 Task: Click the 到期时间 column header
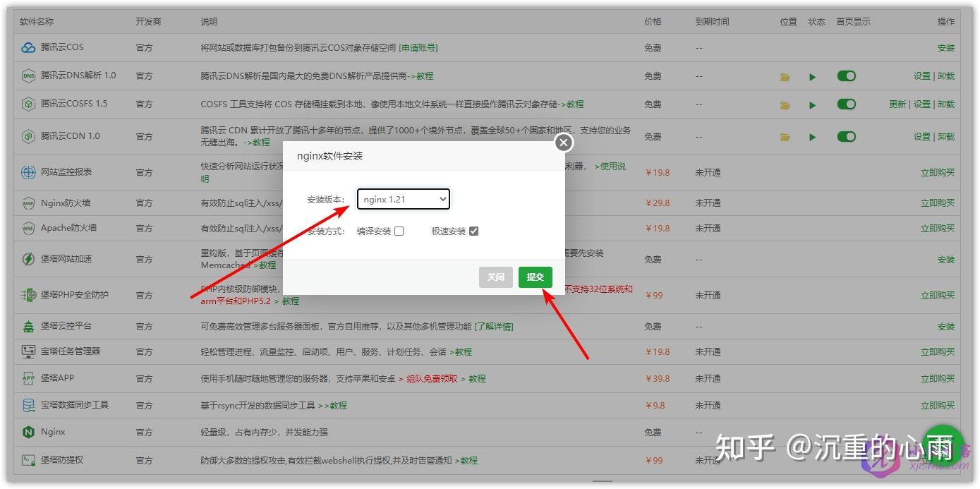coord(712,22)
